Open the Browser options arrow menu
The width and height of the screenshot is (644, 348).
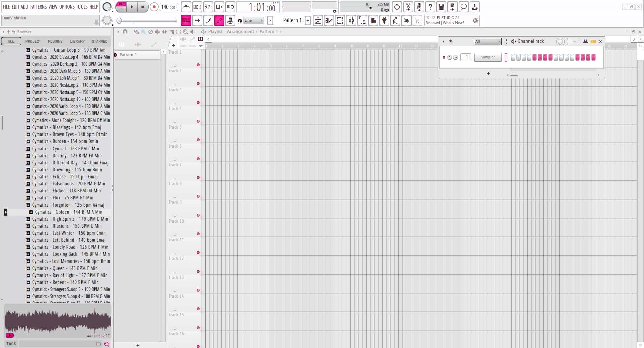coord(3,32)
